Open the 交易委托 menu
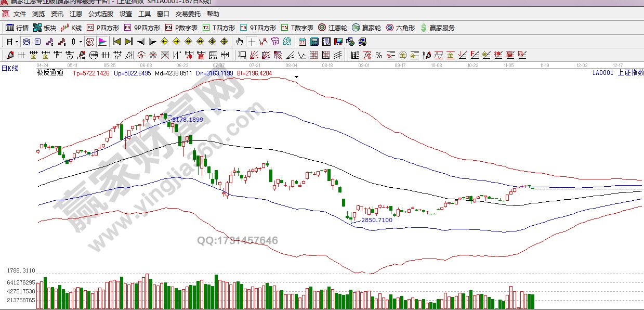Viewport: 644px width, 310px height. (188, 14)
